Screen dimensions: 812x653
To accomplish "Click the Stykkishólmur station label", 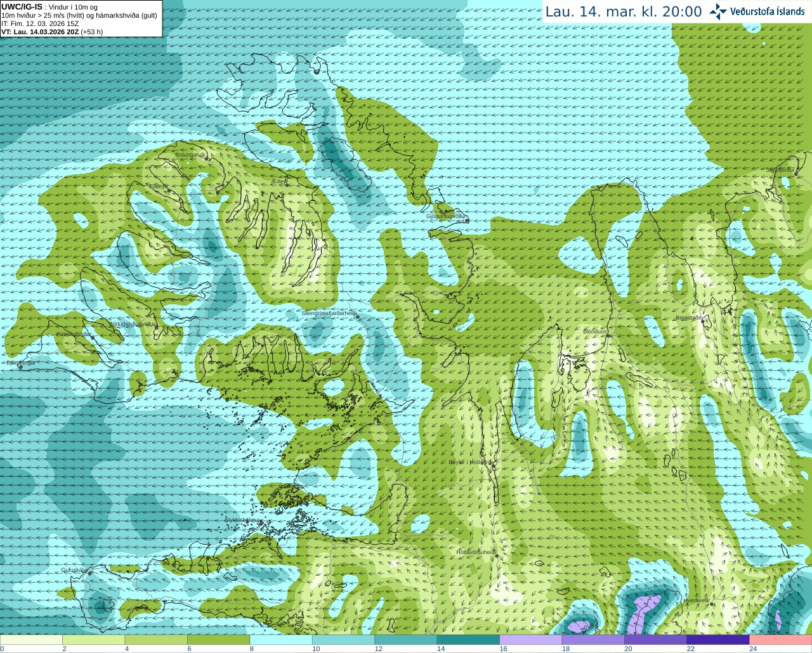I will 243,520.
